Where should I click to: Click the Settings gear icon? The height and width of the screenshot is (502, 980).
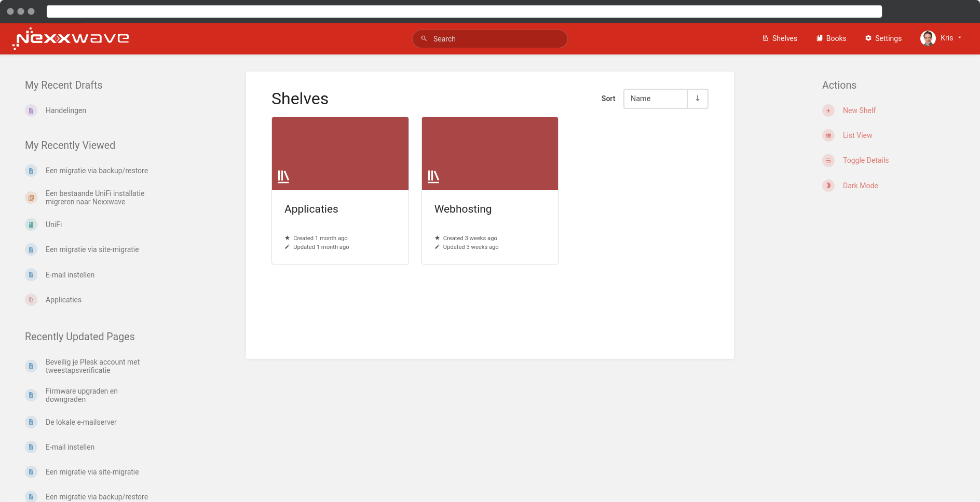click(x=868, y=38)
